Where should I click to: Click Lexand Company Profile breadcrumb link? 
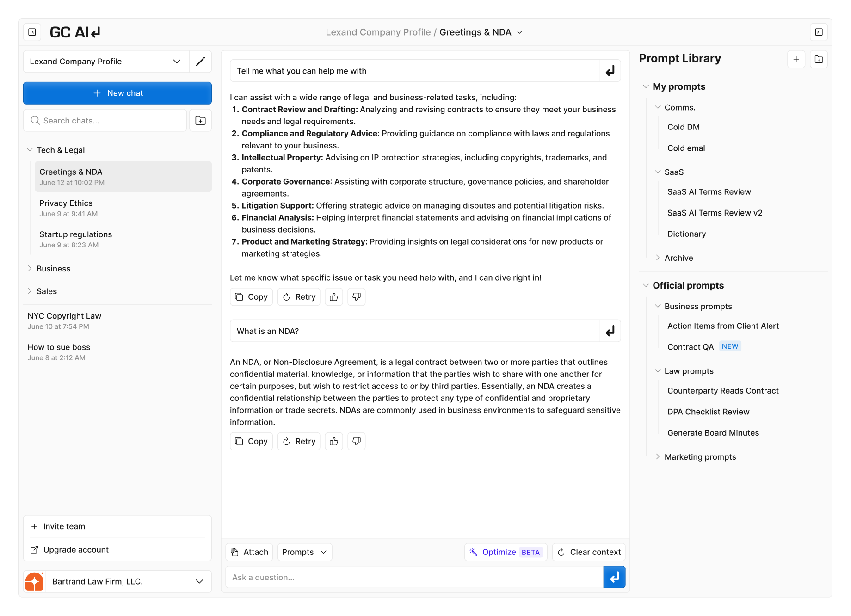click(378, 32)
